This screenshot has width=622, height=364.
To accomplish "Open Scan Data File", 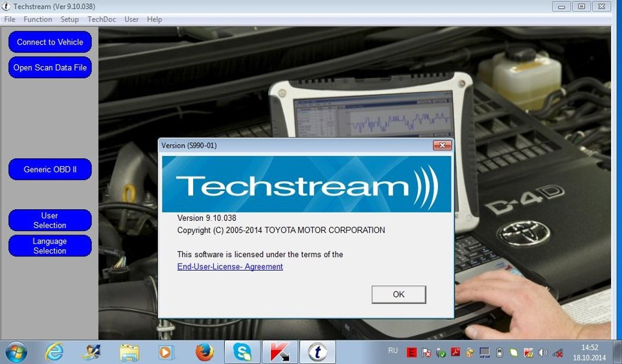I will [50, 67].
